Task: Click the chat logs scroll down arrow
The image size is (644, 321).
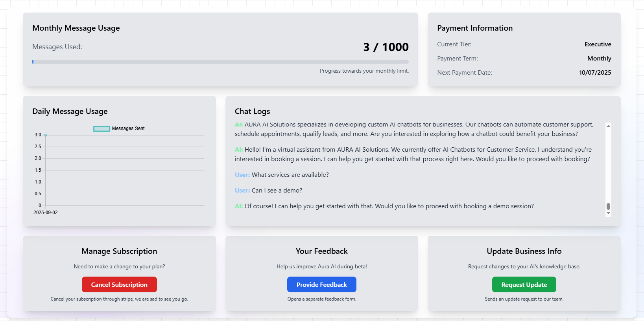Action: 608,213
